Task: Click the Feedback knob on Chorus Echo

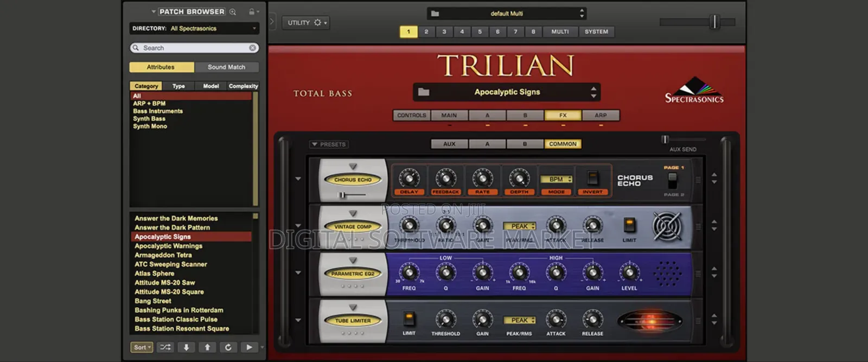Action: tap(446, 177)
